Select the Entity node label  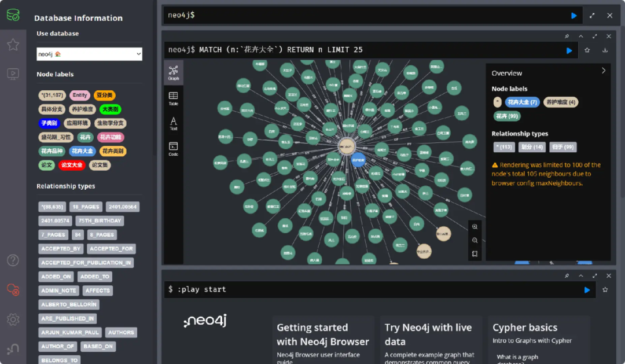coord(80,95)
